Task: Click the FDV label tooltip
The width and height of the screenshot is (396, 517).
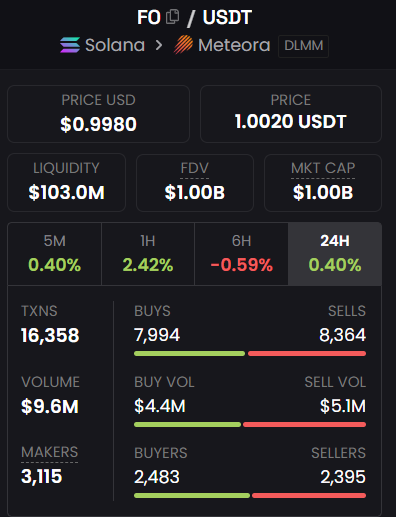Action: coord(195,168)
